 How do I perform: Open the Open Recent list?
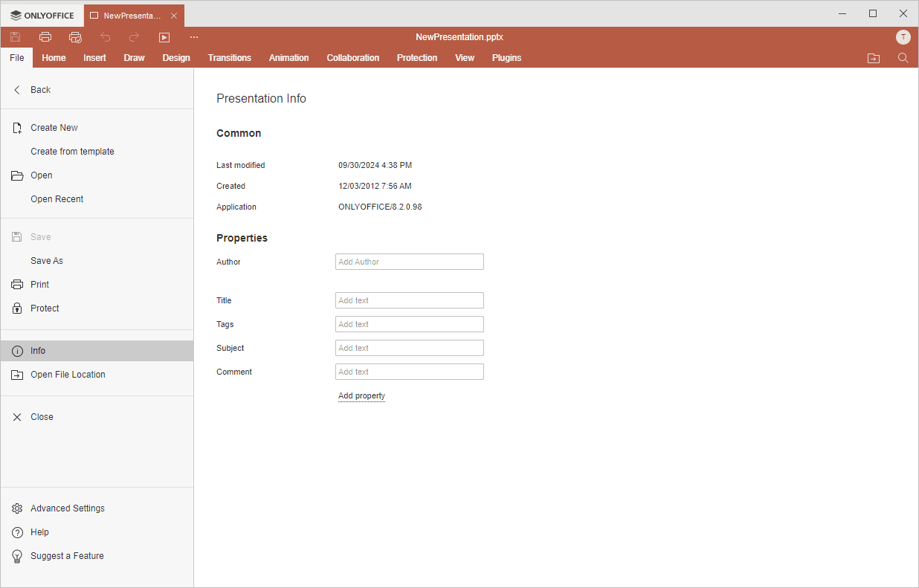(x=57, y=199)
